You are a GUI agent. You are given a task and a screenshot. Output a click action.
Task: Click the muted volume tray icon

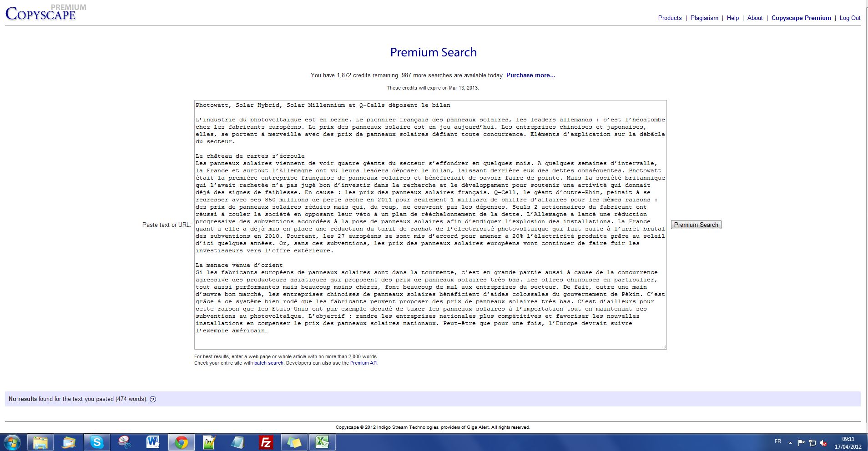pos(823,443)
